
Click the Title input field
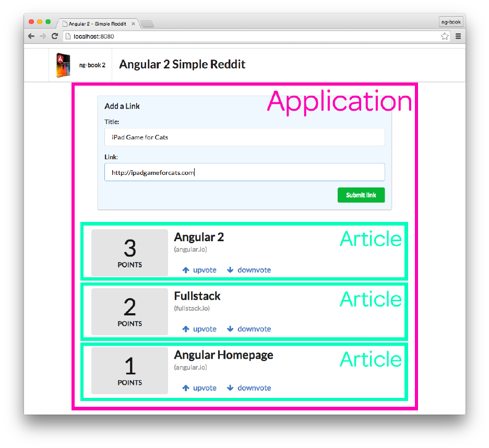click(244, 137)
